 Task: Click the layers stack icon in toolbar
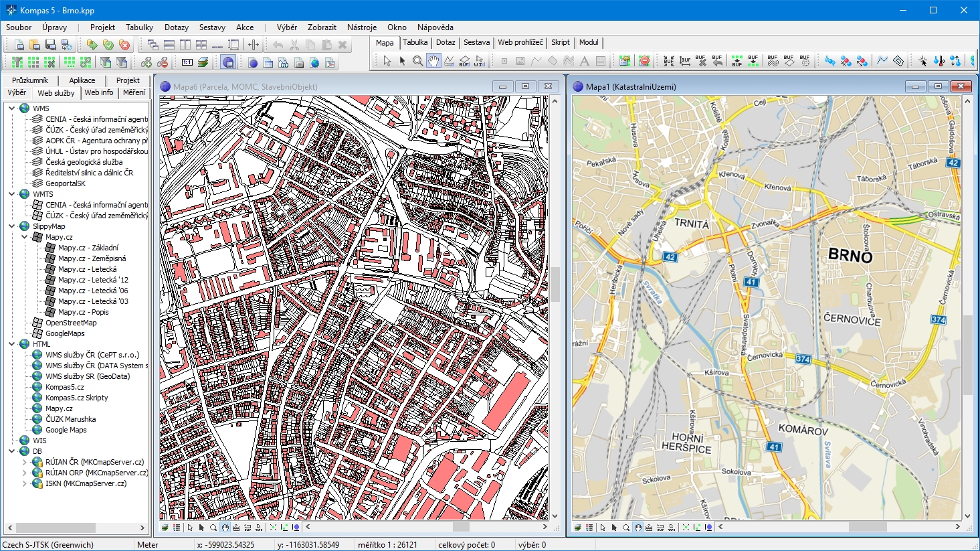click(203, 62)
